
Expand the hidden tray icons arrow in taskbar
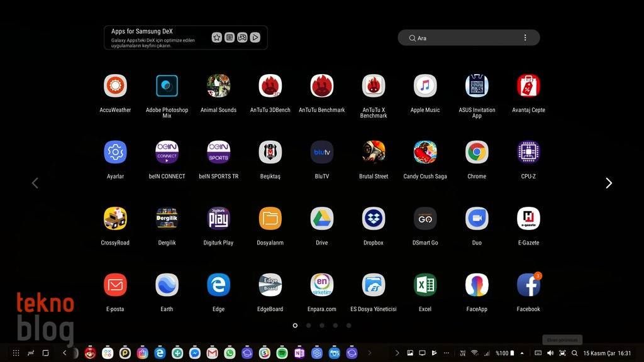397,353
